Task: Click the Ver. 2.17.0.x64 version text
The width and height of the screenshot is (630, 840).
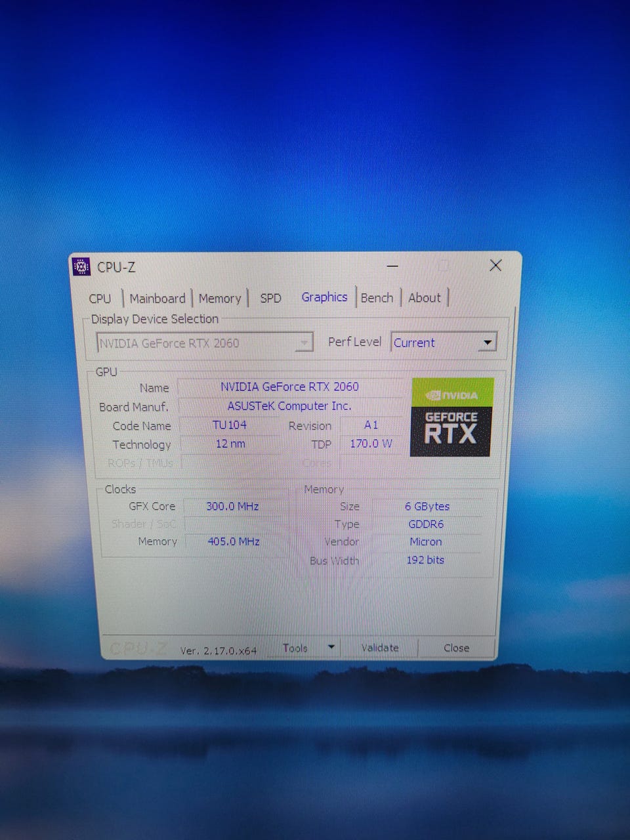Action: 218,650
